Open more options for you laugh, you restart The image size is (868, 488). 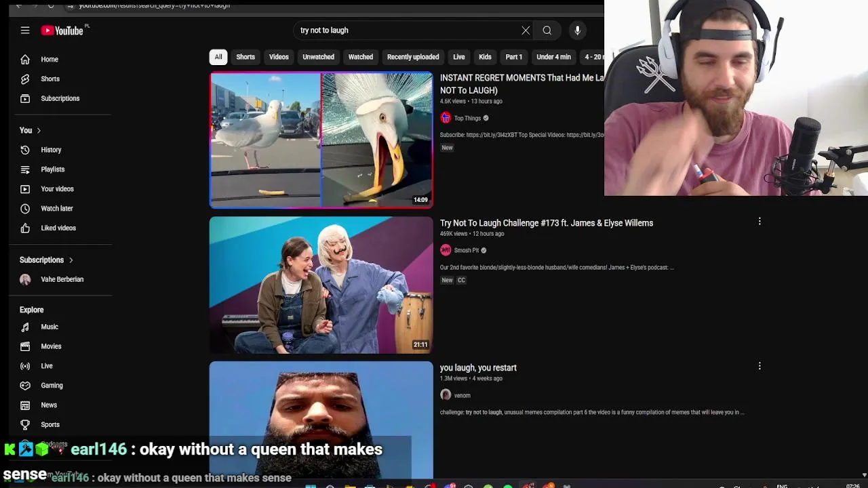[x=759, y=366]
